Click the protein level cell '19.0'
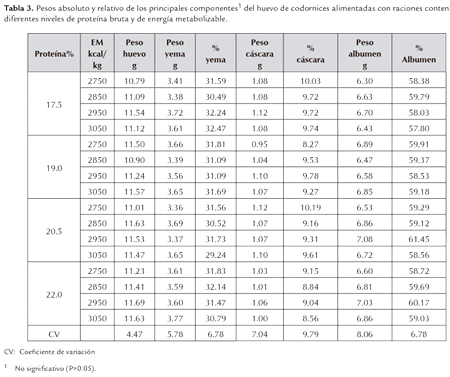 coord(54,168)
